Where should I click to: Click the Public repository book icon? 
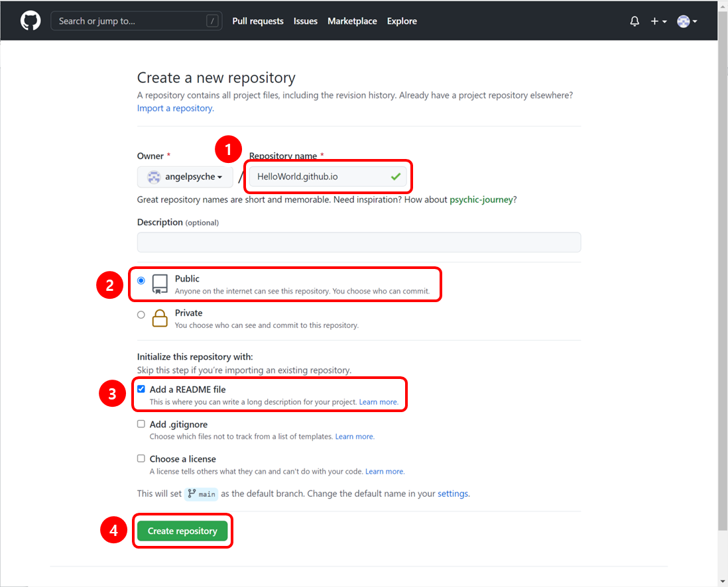click(x=160, y=284)
